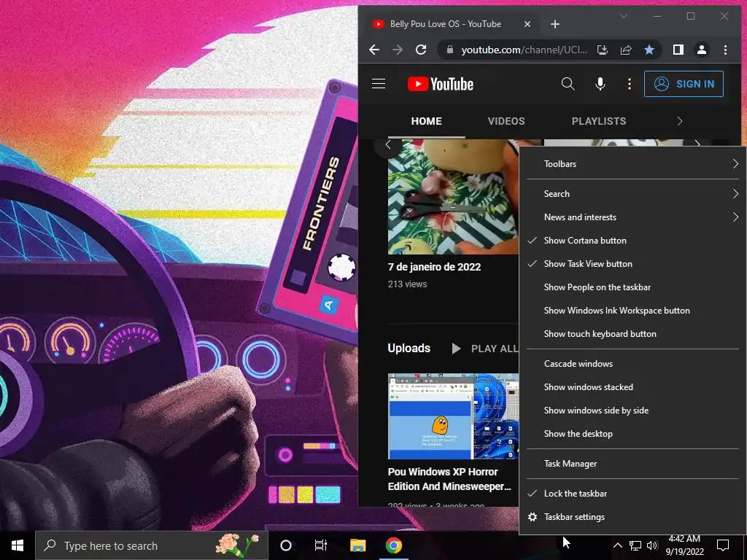Go forward in Chrome browser
Screen dimensions: 747x560
tap(398, 50)
